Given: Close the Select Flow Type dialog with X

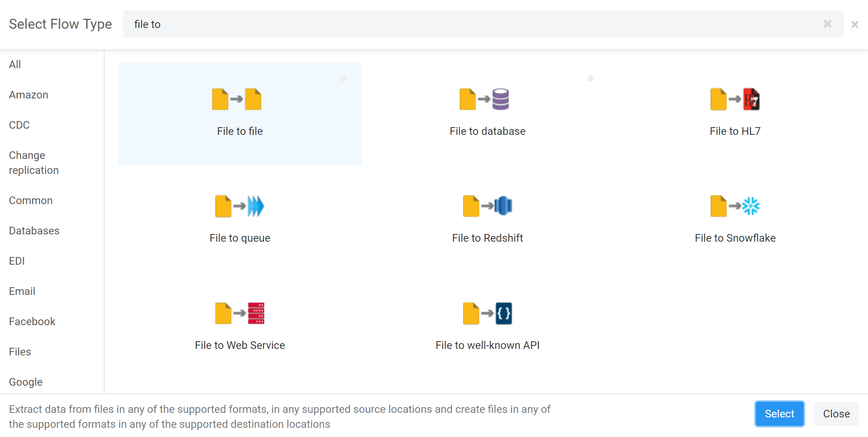Looking at the screenshot, I should pyautogui.click(x=855, y=25).
